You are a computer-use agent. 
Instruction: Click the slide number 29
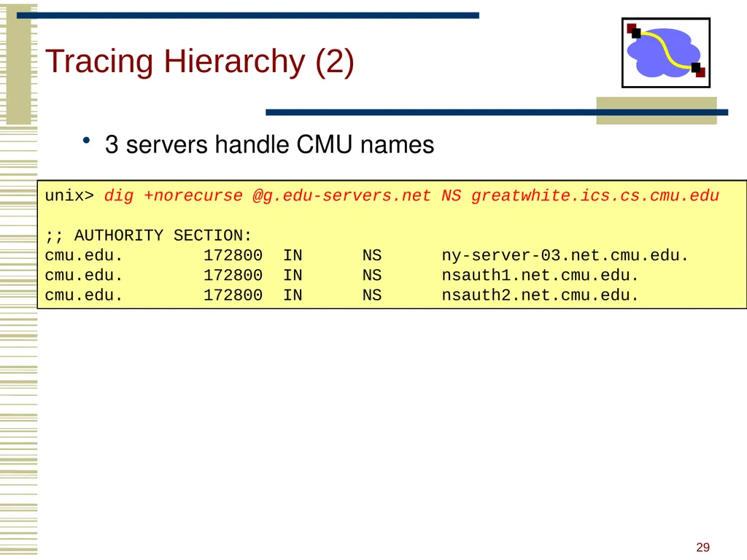click(x=703, y=548)
